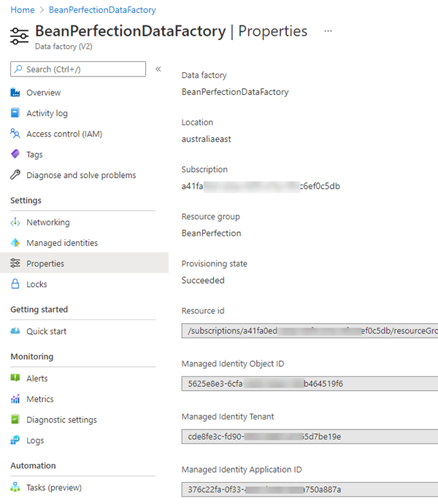Select Properties menu item
Screen dimensions: 438x504
[84, 263]
